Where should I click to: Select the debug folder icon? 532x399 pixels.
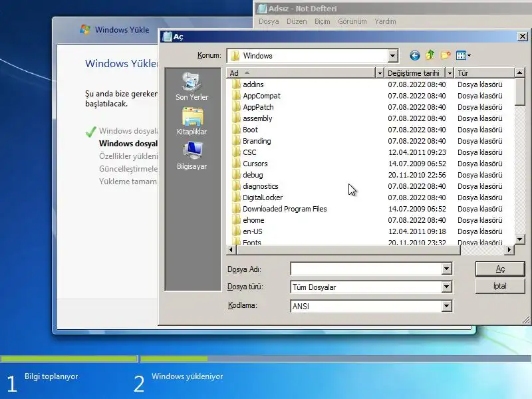[236, 175]
